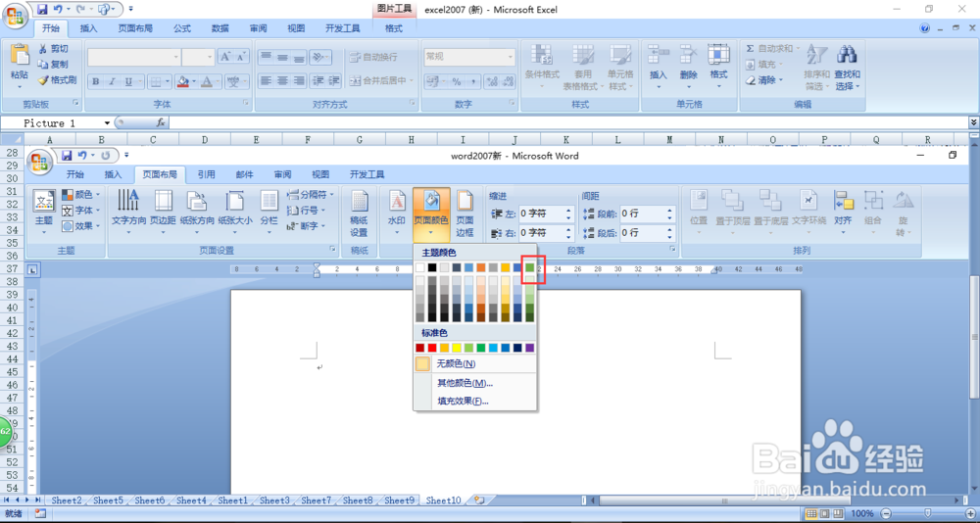Screen dimensions: 980x523
Task: Toggle Italic in the Excel font group
Action: click(113, 81)
